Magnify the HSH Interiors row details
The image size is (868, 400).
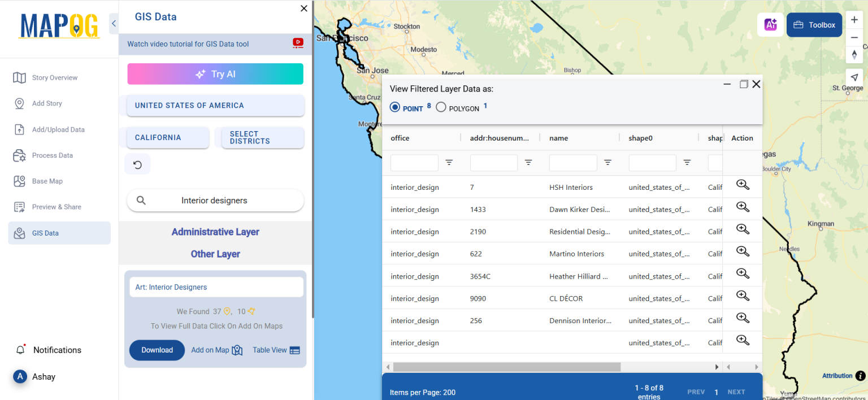pyautogui.click(x=742, y=185)
